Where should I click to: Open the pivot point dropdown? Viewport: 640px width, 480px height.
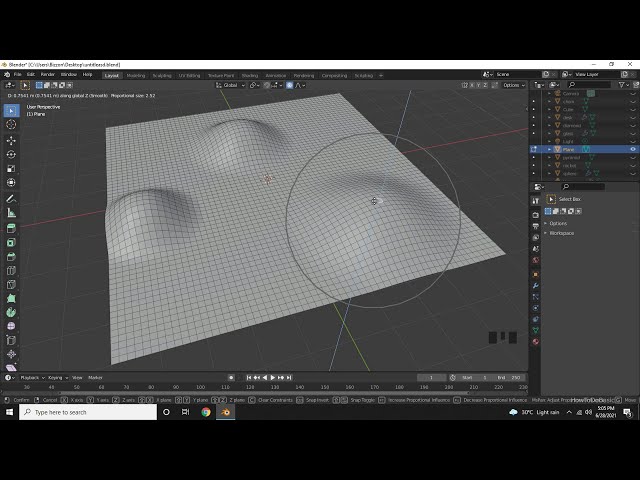(x=255, y=85)
